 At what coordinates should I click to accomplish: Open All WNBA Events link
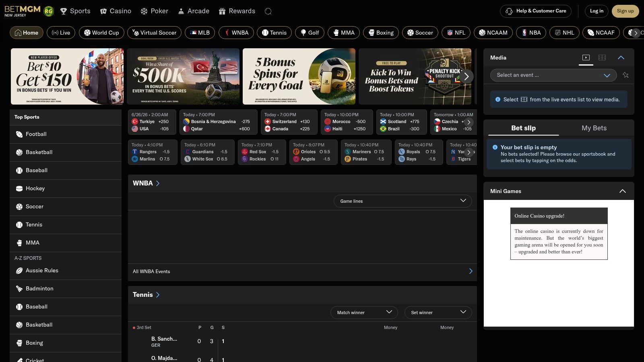click(302, 271)
